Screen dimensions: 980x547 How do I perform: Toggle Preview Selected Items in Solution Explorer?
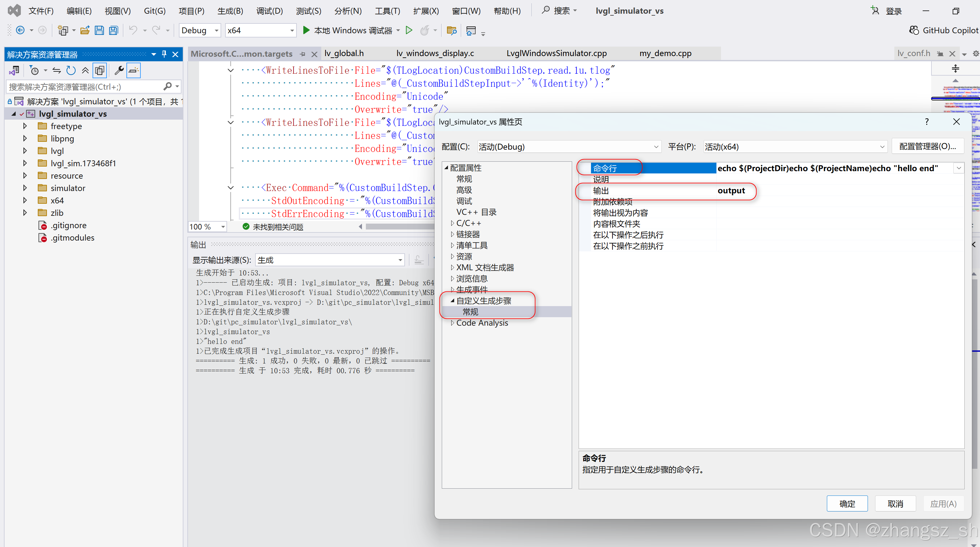pyautogui.click(x=134, y=70)
